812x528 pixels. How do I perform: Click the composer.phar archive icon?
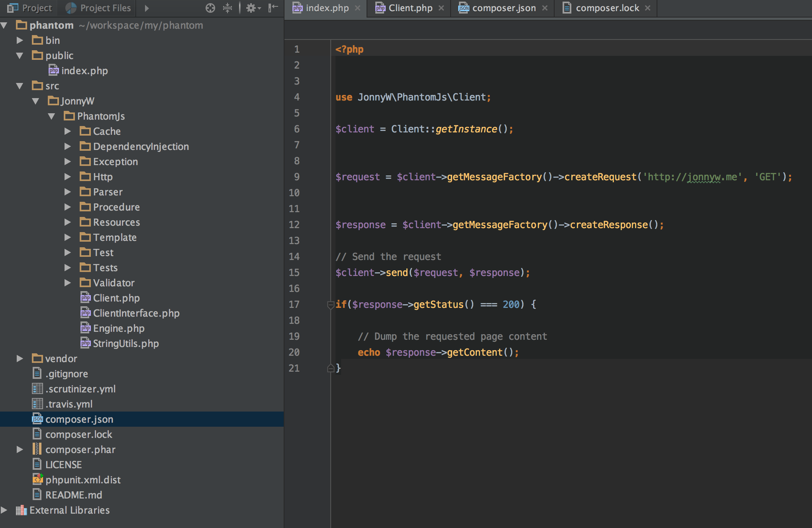tap(37, 449)
